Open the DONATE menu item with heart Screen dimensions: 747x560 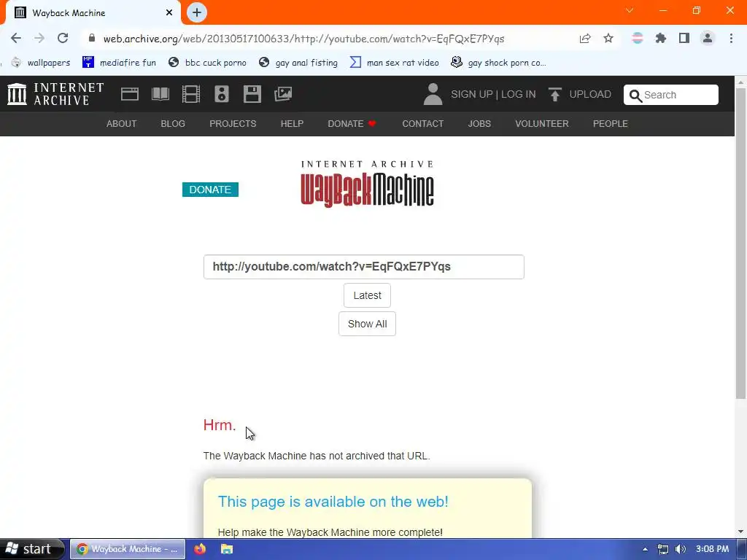(352, 124)
